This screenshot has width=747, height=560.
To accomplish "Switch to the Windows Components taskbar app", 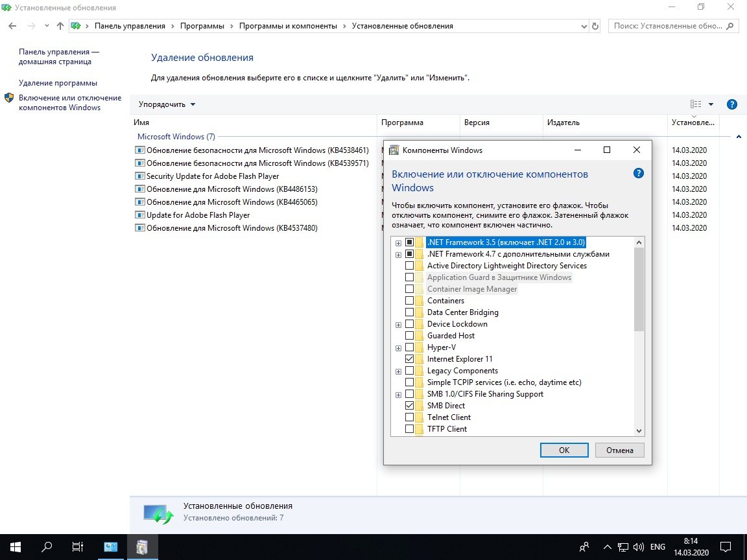I will coord(142,547).
